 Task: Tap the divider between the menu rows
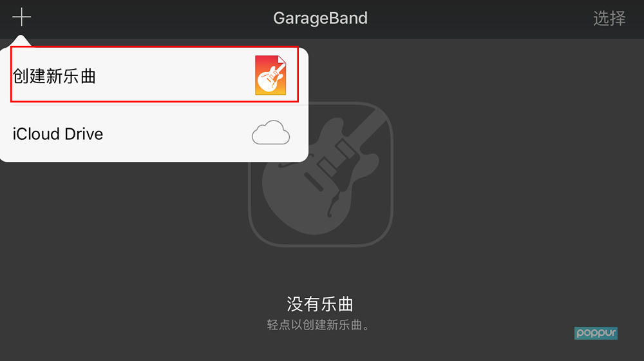[x=160, y=105]
